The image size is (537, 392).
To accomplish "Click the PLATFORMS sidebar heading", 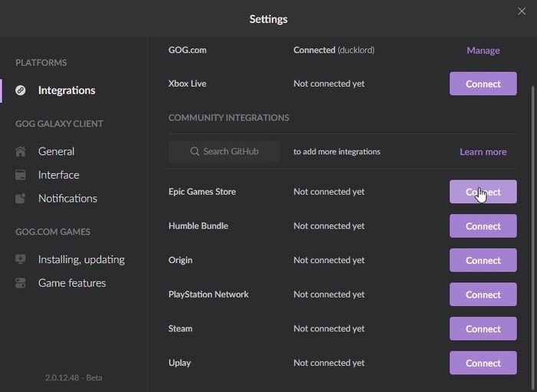I will (41, 63).
